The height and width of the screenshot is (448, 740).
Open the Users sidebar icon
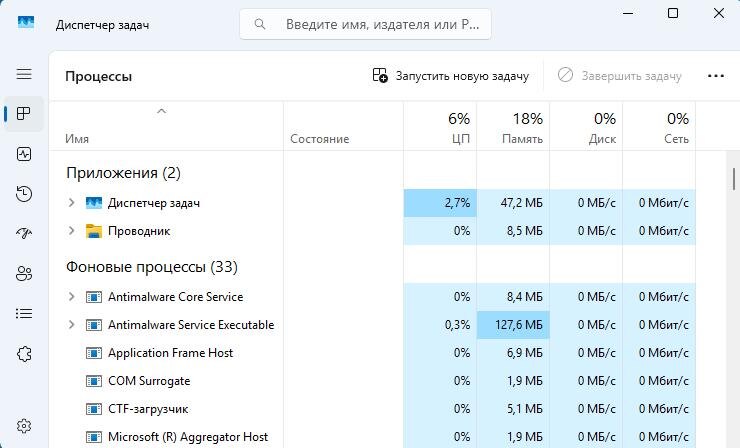(x=24, y=273)
